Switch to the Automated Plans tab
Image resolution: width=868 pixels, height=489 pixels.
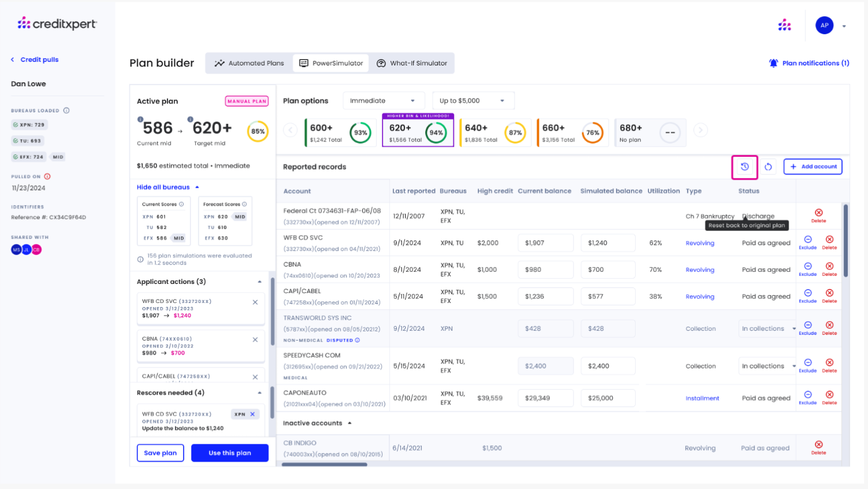click(249, 63)
